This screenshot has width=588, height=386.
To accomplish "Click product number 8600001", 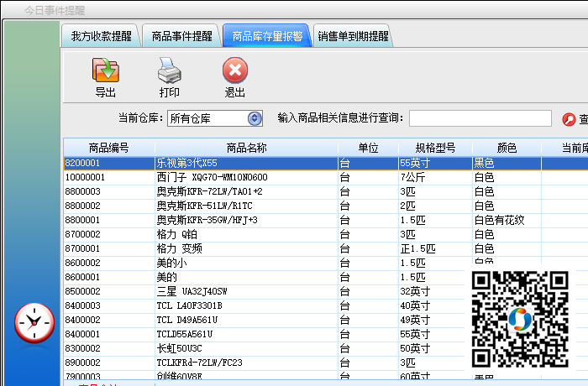I will pyautogui.click(x=82, y=277).
